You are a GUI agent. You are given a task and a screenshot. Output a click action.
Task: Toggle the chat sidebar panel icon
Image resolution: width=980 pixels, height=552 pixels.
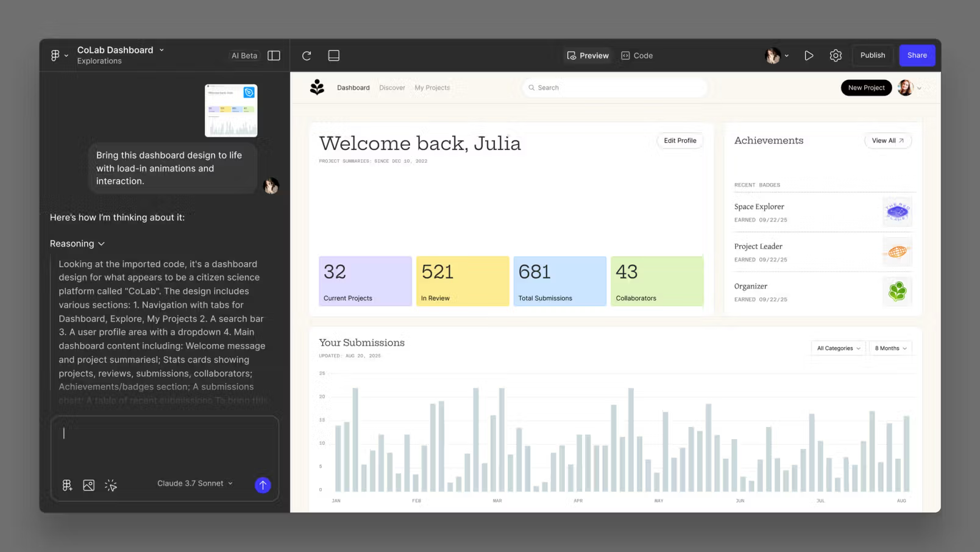tap(274, 55)
